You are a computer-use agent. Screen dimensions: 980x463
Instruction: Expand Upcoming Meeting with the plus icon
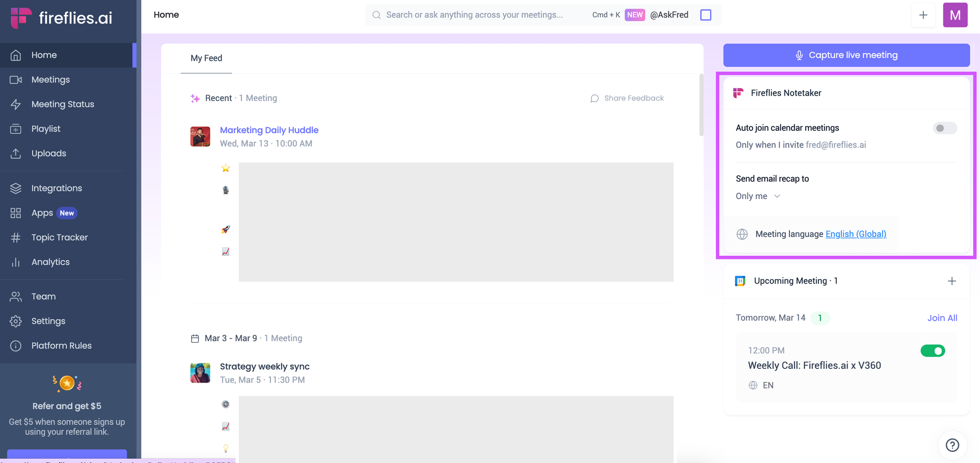(953, 281)
